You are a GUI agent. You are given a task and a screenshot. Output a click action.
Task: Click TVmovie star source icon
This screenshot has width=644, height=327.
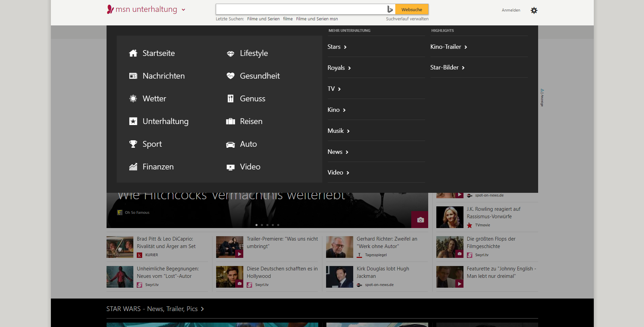tap(470, 225)
